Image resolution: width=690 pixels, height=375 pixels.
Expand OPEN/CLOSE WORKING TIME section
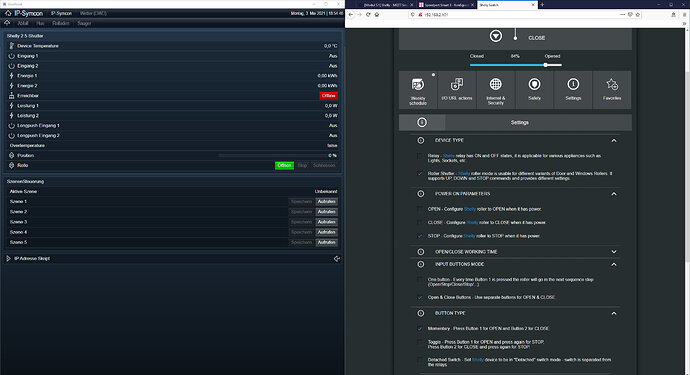614,252
